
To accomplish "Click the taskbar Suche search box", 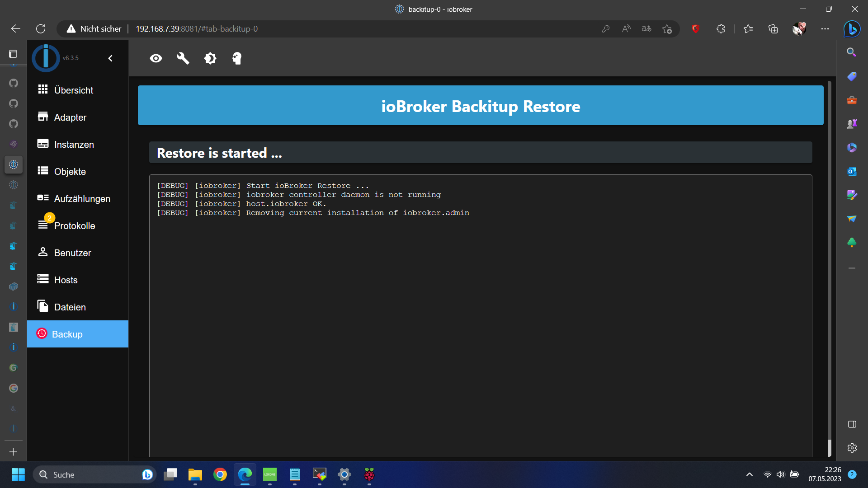I will coord(94,474).
